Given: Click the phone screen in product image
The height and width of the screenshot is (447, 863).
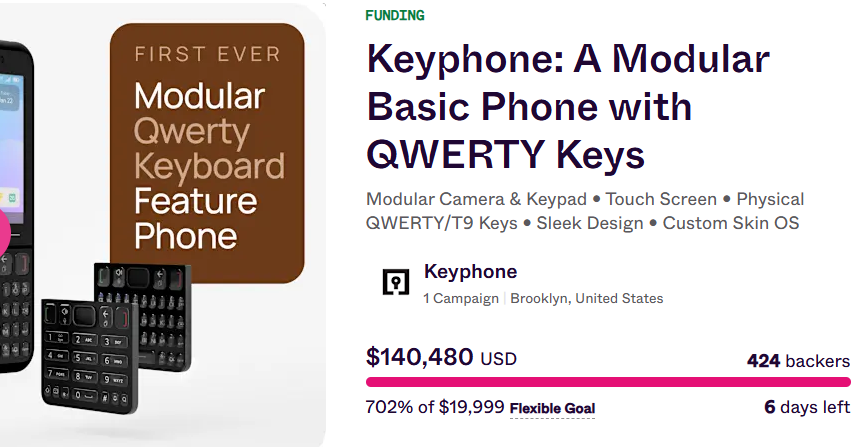Looking at the screenshot, I should (10, 151).
